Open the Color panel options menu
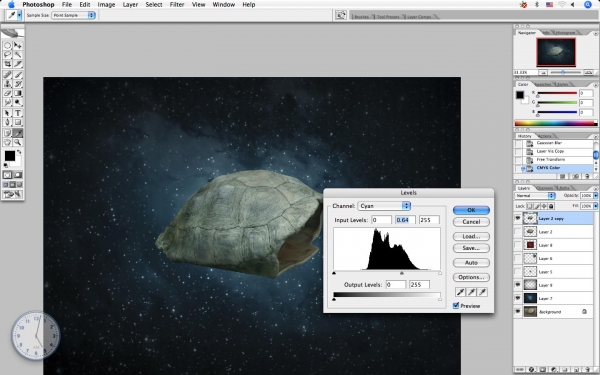The image size is (600, 375). tap(595, 85)
